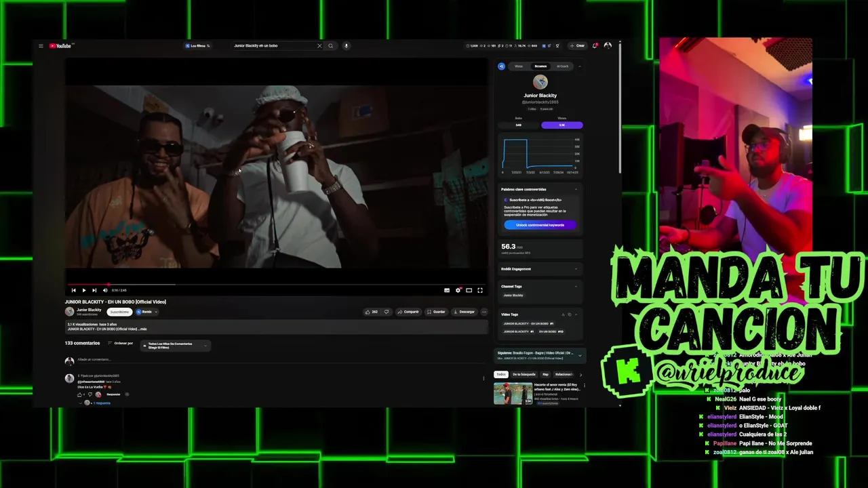Seek on the red video progress bar
Screen dimensions: 868x488
coord(275,285)
